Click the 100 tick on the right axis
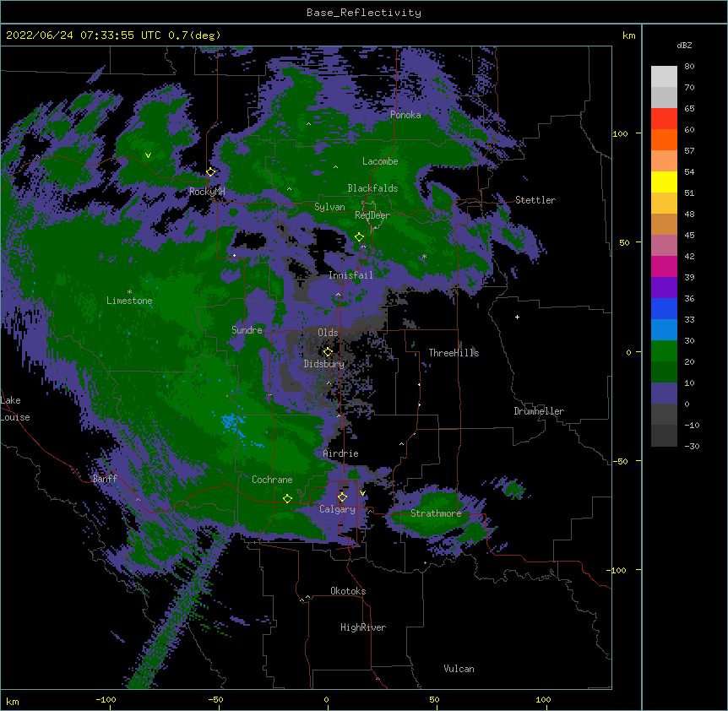Image resolution: width=728 pixels, height=711 pixels. (x=620, y=133)
